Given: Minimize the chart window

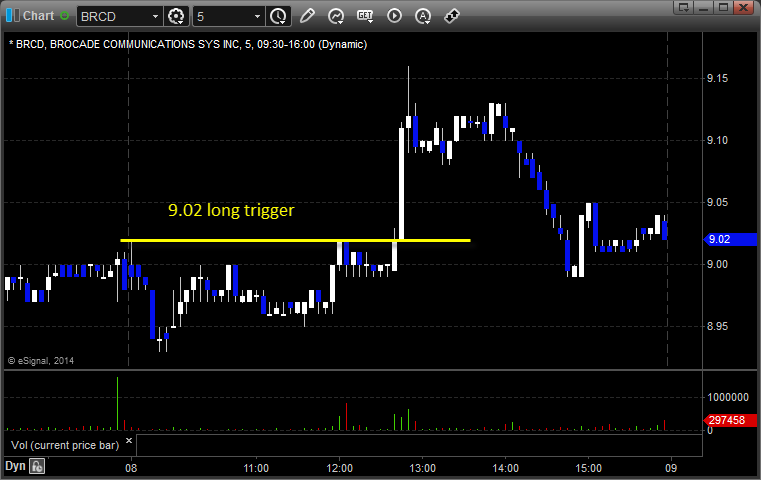Looking at the screenshot, I should (x=704, y=7).
